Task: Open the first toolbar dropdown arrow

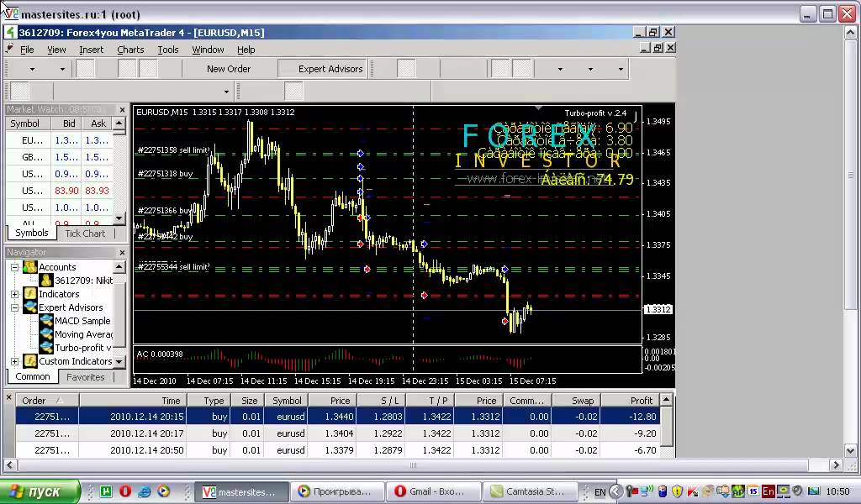Action: pyautogui.click(x=32, y=69)
